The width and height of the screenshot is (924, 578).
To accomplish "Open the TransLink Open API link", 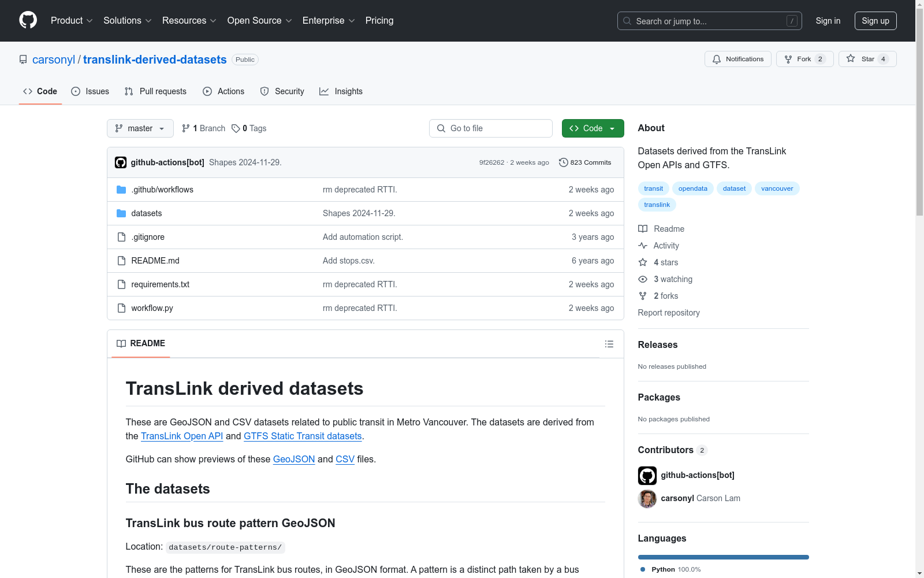I will pyautogui.click(x=182, y=436).
